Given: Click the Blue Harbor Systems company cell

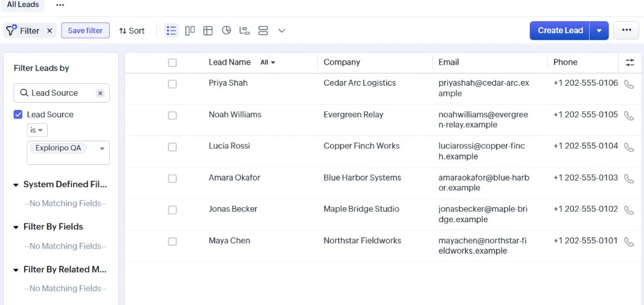Looking at the screenshot, I should pyautogui.click(x=362, y=178).
